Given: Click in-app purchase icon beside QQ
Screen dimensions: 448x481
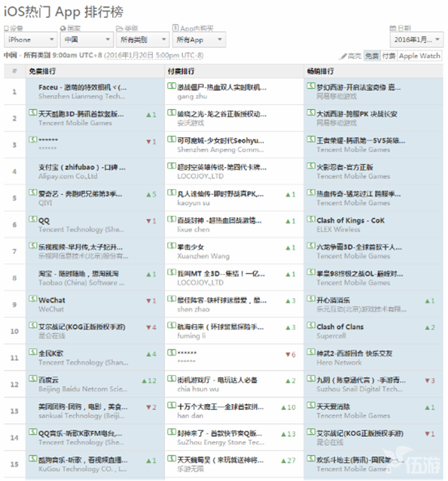Looking at the screenshot, I should [33, 219].
